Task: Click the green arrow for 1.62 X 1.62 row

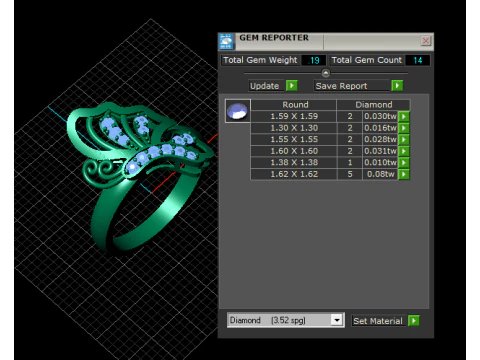Action: coord(404,174)
